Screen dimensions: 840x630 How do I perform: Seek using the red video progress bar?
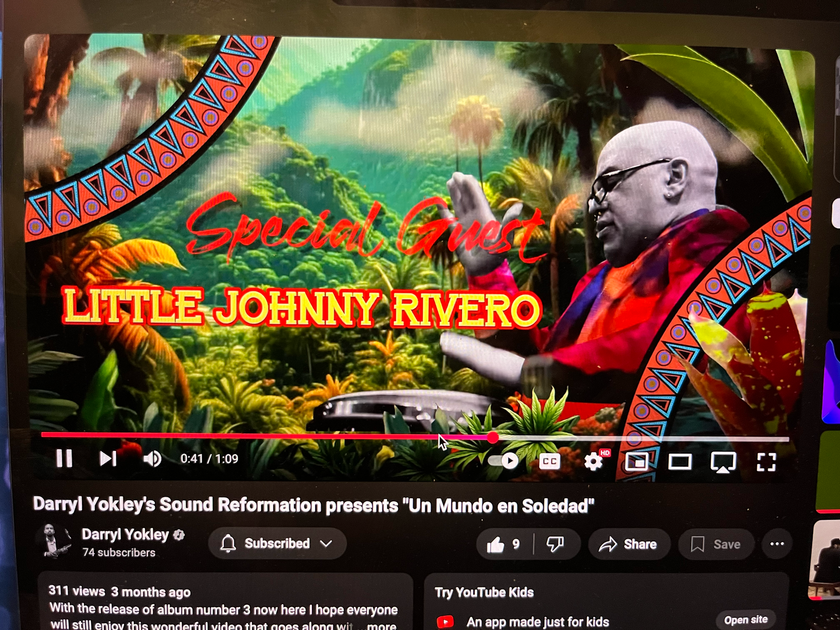[x=262, y=435]
